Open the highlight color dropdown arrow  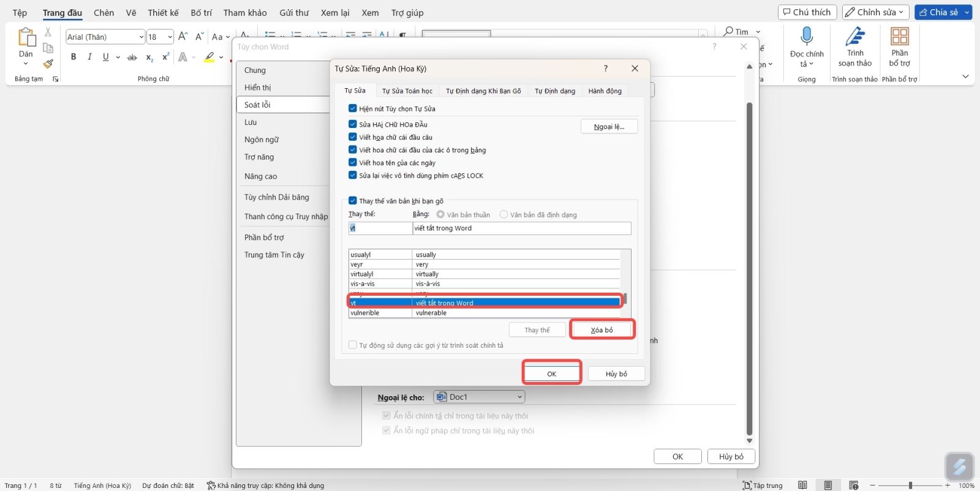pyautogui.click(x=221, y=57)
